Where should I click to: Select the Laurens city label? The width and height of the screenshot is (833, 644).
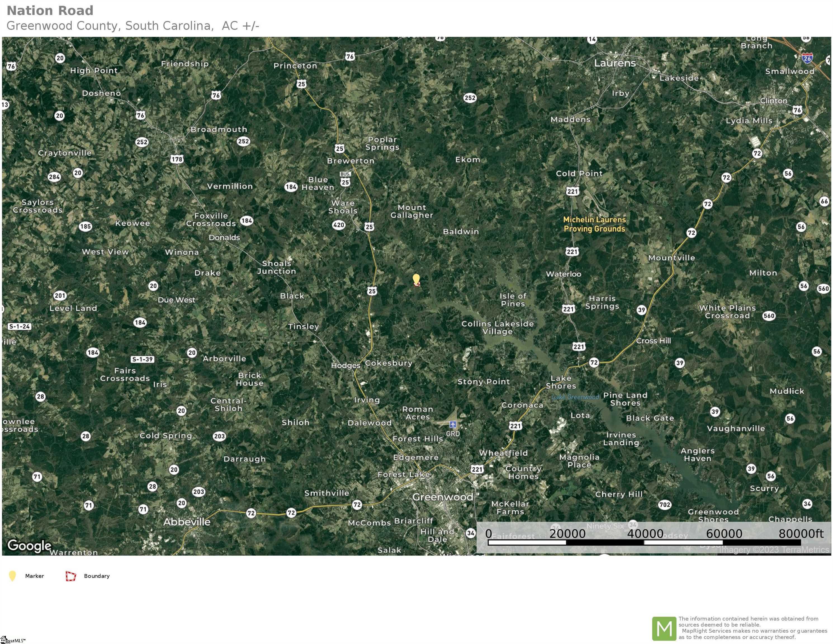(x=615, y=63)
